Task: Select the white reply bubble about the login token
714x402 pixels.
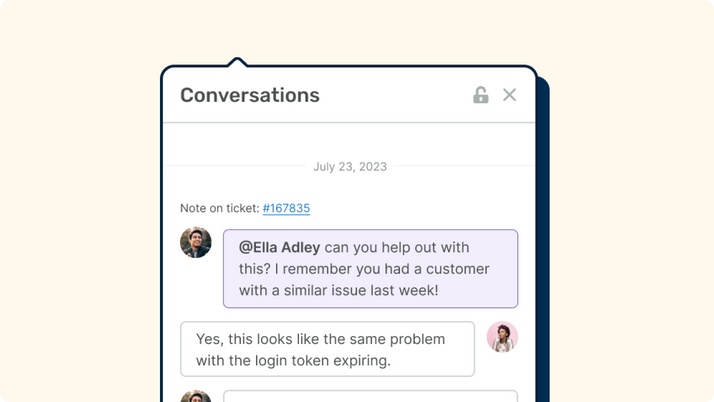Action: click(327, 349)
